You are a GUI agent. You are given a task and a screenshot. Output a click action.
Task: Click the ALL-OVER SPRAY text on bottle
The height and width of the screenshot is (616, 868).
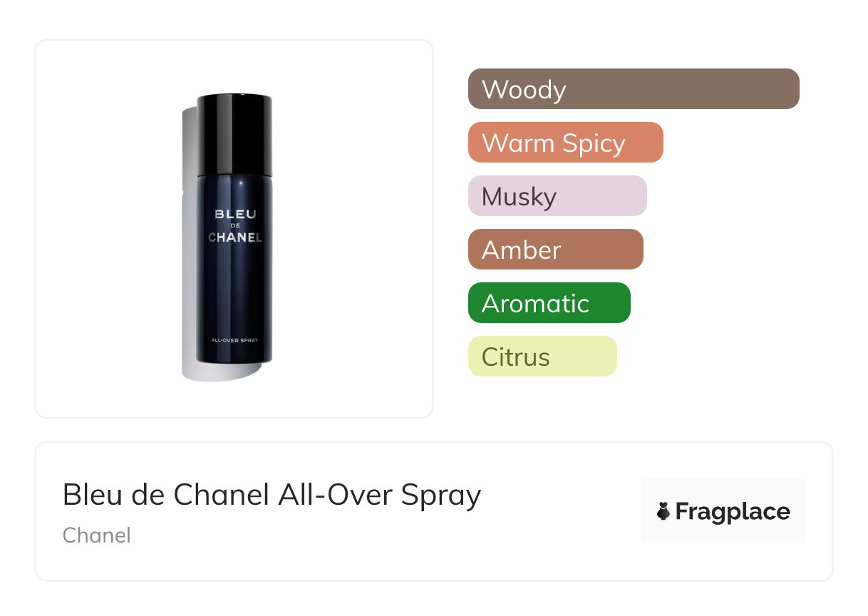(234, 340)
